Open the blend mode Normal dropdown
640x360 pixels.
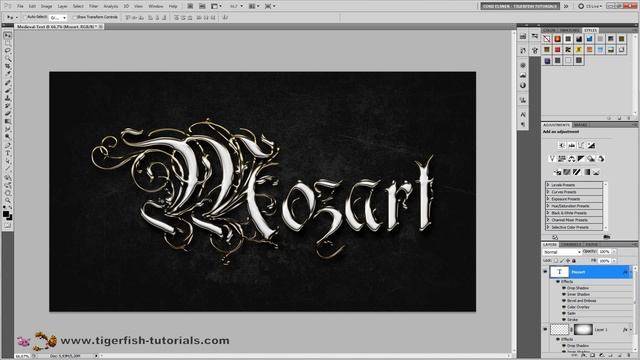(562, 252)
